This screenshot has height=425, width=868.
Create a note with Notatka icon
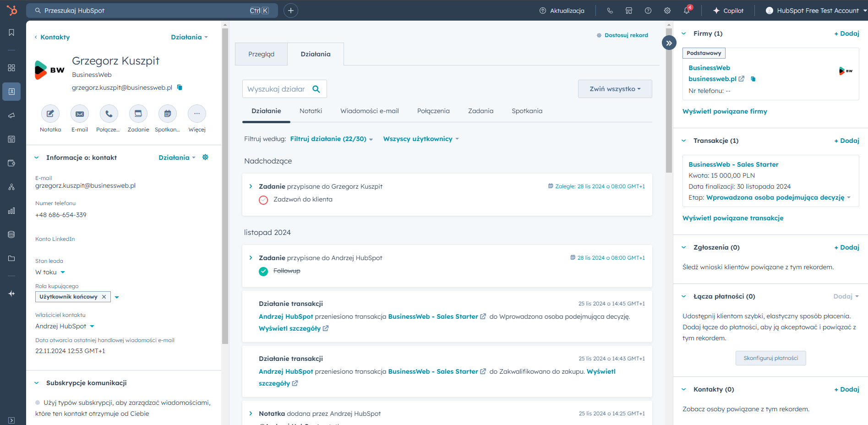tap(50, 114)
